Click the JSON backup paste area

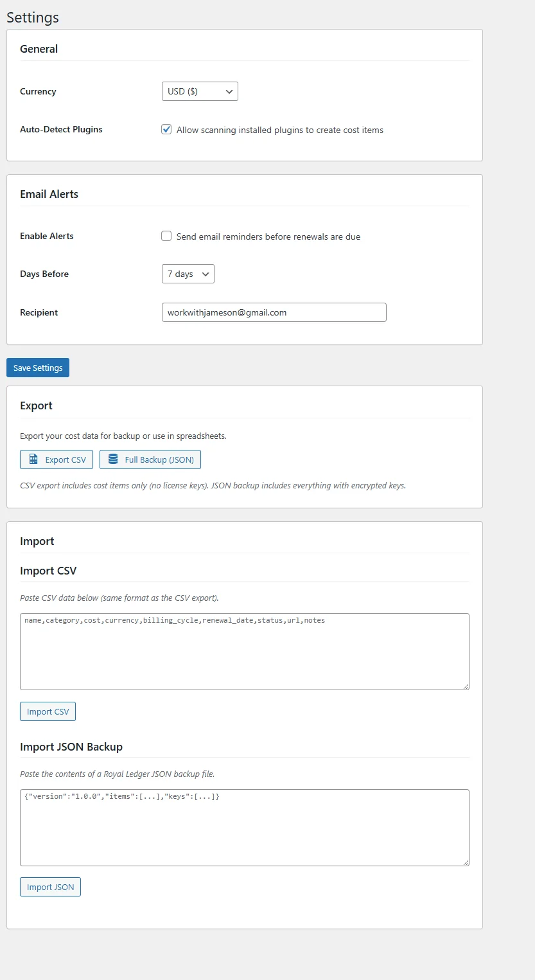click(x=244, y=827)
